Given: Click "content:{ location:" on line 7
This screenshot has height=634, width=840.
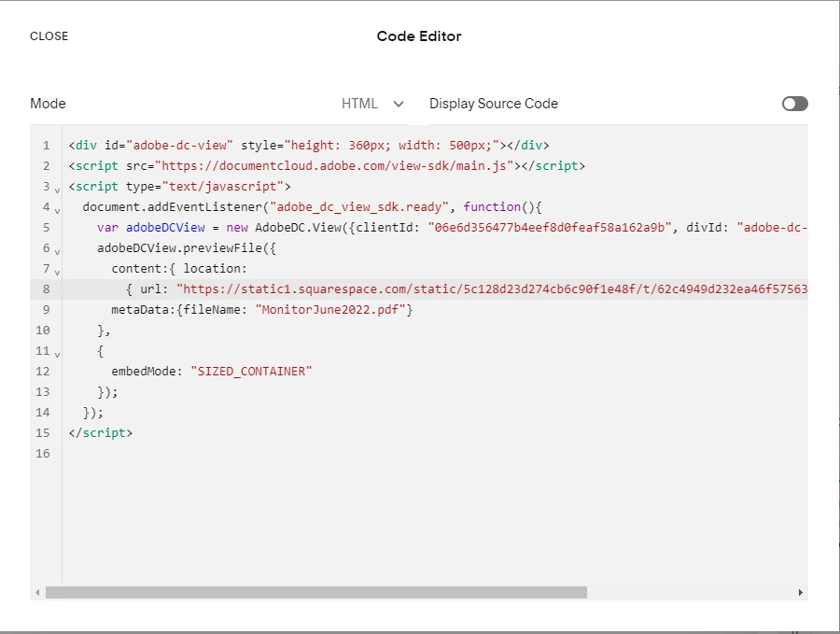Looking at the screenshot, I should [179, 269].
